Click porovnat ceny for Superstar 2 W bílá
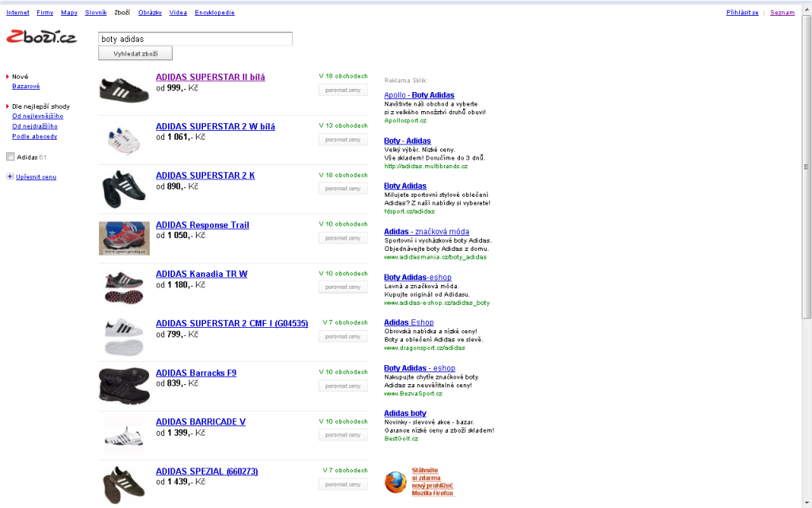The image size is (812, 508). coord(343,140)
